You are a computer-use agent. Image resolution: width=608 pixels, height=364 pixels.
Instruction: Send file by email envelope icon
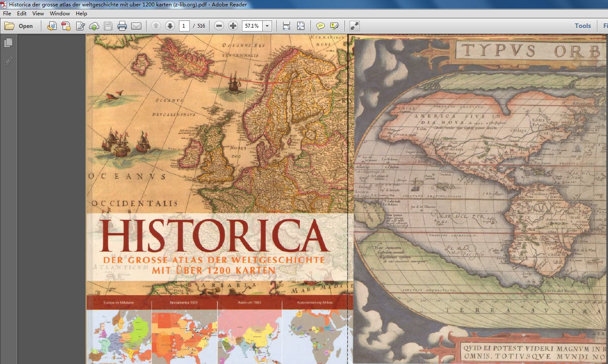click(136, 26)
